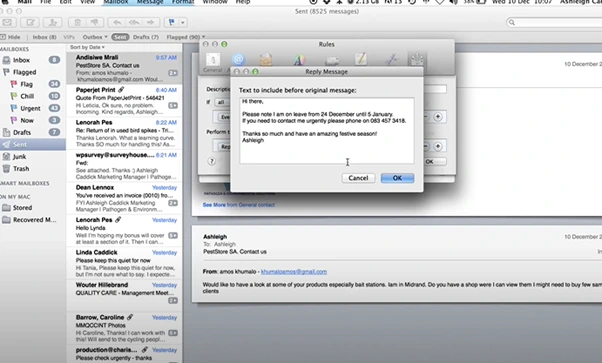
Task: Click the Delete trash toolbar icon
Action: (77, 23)
